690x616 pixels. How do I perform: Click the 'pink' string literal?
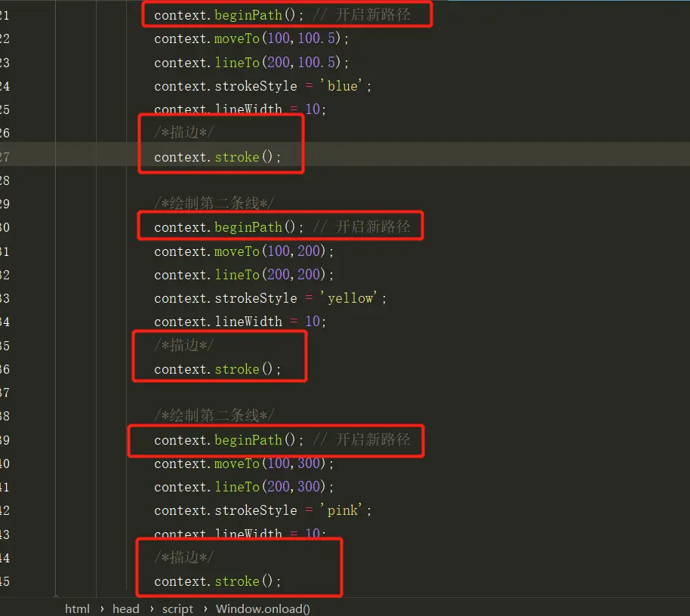[x=341, y=510]
